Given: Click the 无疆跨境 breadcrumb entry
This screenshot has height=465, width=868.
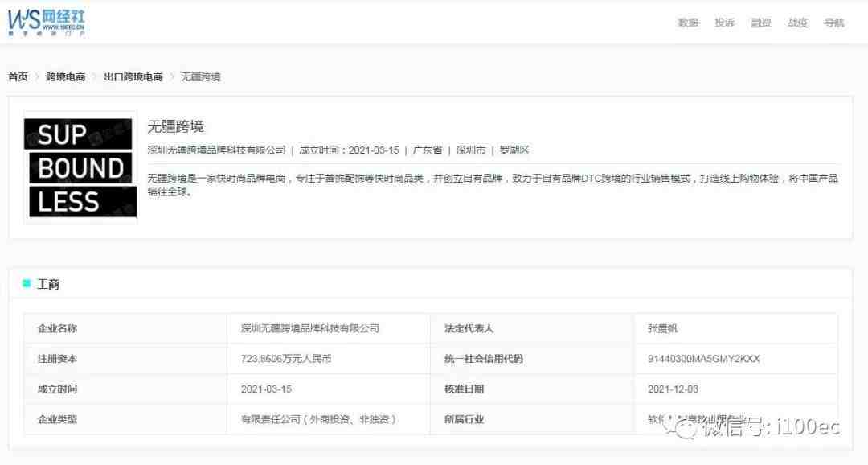Looking at the screenshot, I should click(201, 77).
